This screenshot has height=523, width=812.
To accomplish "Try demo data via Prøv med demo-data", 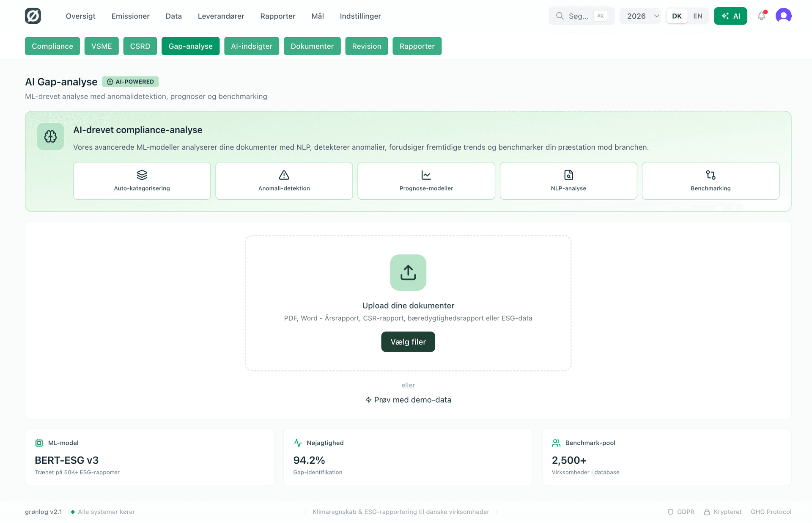I will [x=408, y=399].
